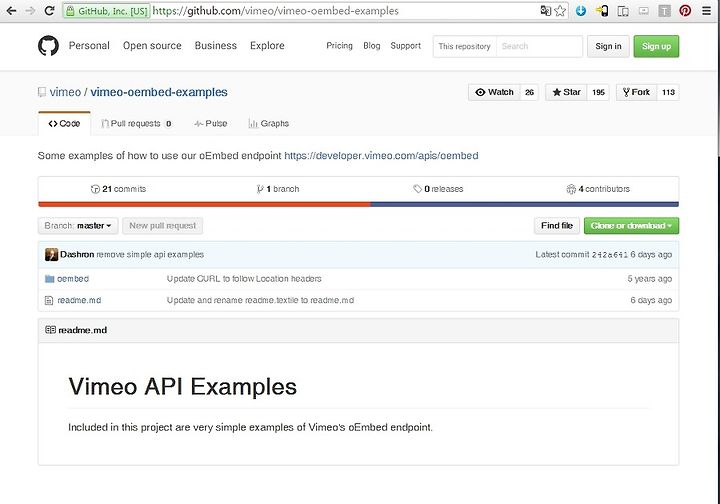720x504 pixels.
Task: Open the vimeo-oembed-examples repo link
Action: point(159,92)
